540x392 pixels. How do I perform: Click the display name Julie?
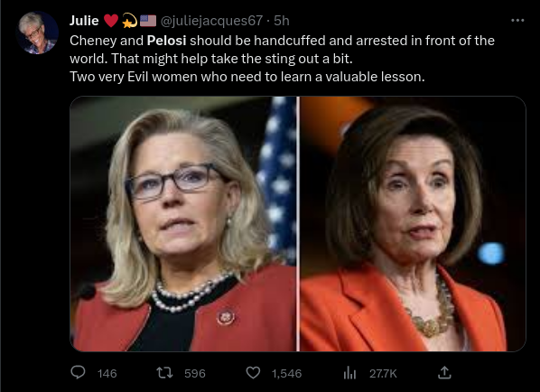84,21
